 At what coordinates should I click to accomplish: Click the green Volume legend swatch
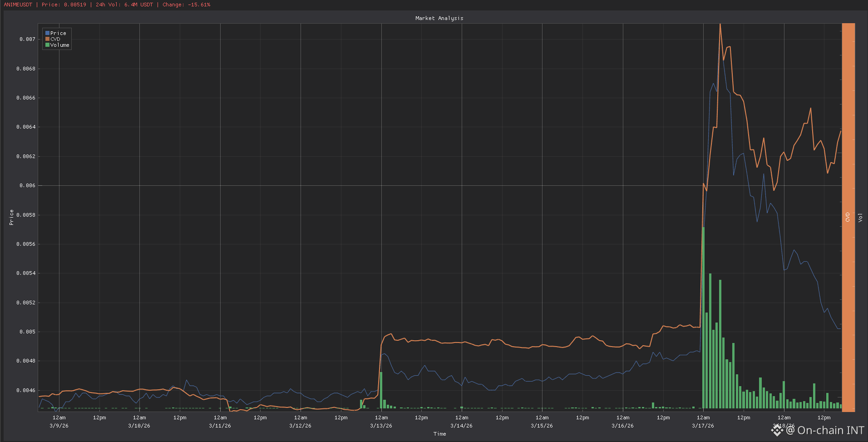(47, 45)
